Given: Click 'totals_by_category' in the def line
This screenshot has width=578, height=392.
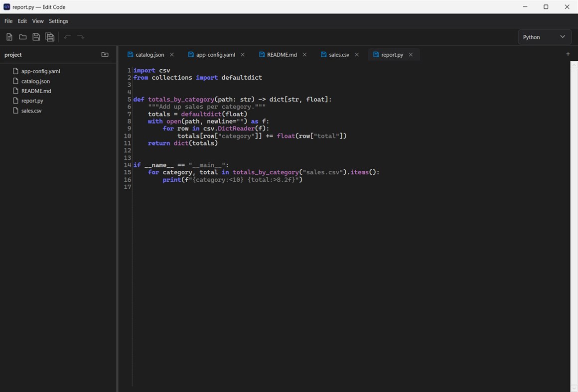Looking at the screenshot, I should (181, 100).
